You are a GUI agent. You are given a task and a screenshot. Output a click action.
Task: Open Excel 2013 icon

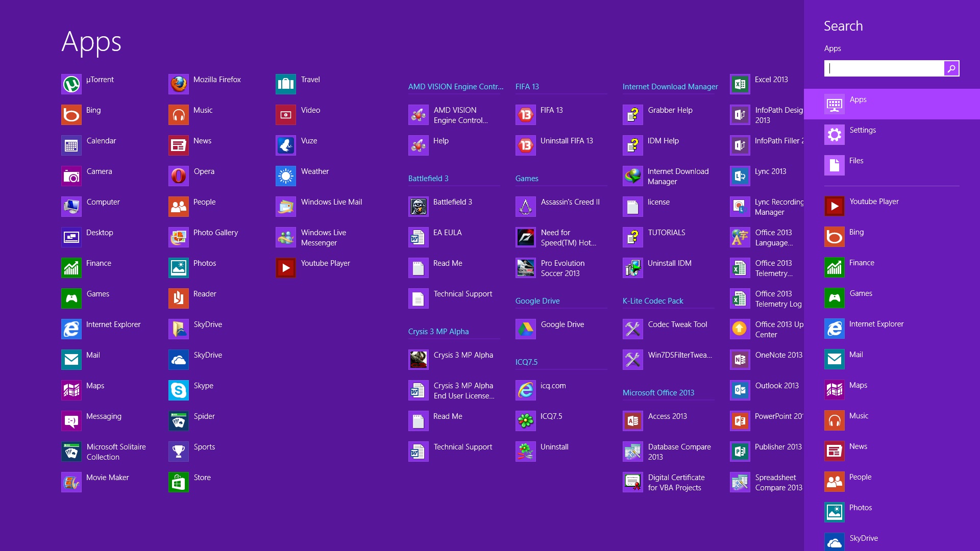pos(740,84)
